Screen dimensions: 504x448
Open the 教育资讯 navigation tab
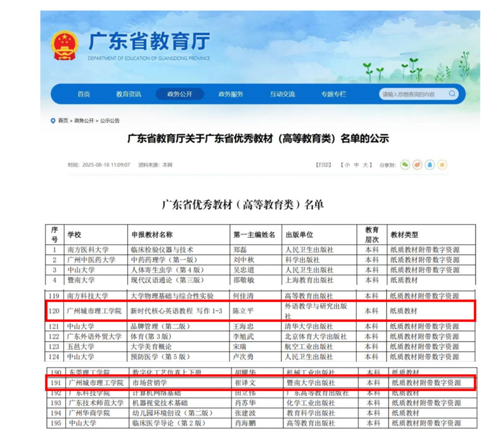[x=128, y=94]
